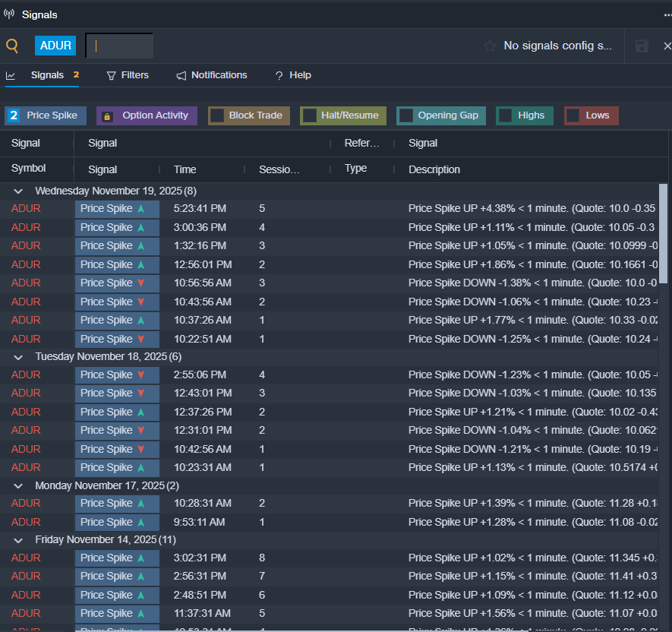Collapse the Tuesday November 18, 2025 group
This screenshot has width=672, height=632.
pyautogui.click(x=19, y=356)
